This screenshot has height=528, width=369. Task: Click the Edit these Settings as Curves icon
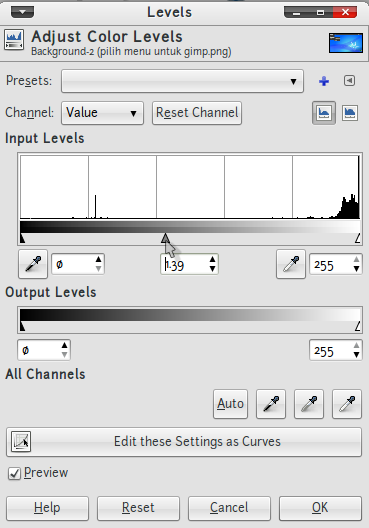click(x=21, y=441)
